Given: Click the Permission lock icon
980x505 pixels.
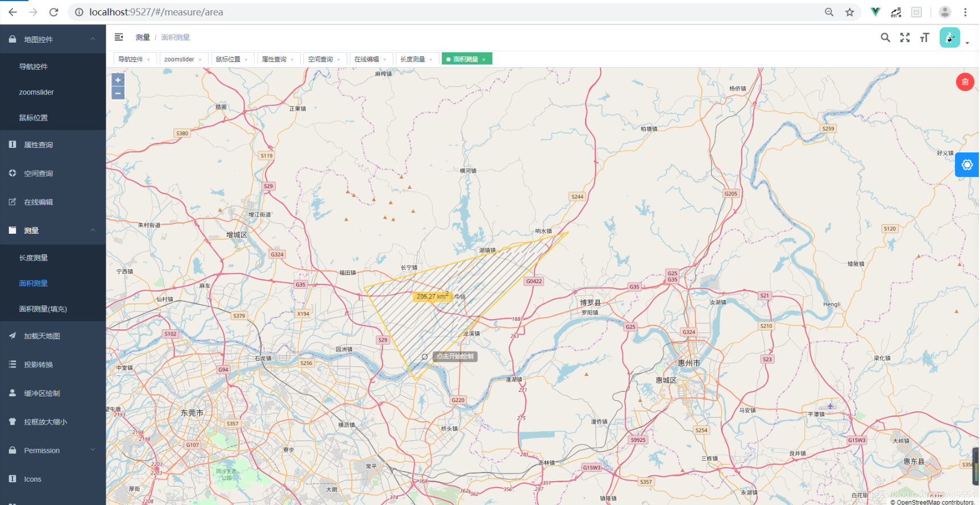Looking at the screenshot, I should (13, 450).
